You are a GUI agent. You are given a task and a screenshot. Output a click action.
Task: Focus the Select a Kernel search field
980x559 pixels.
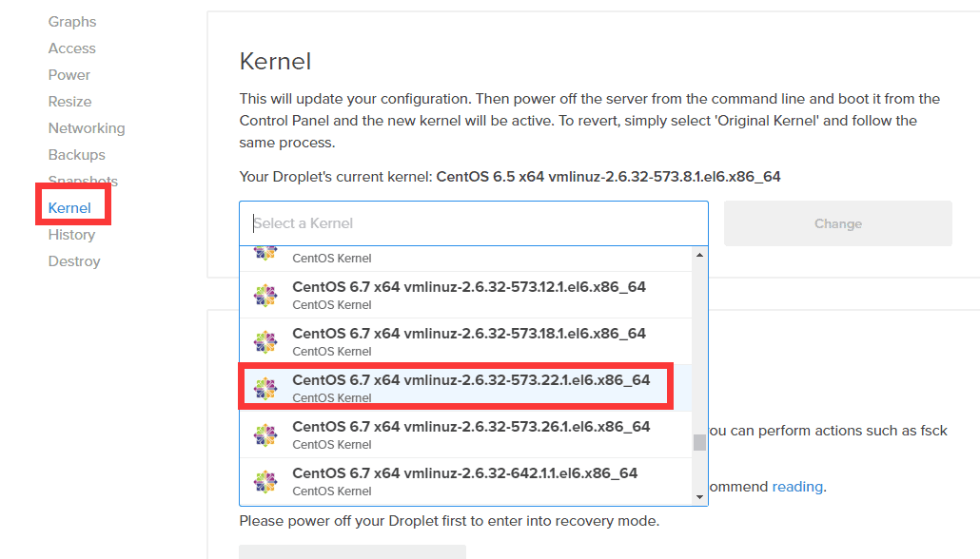point(474,223)
